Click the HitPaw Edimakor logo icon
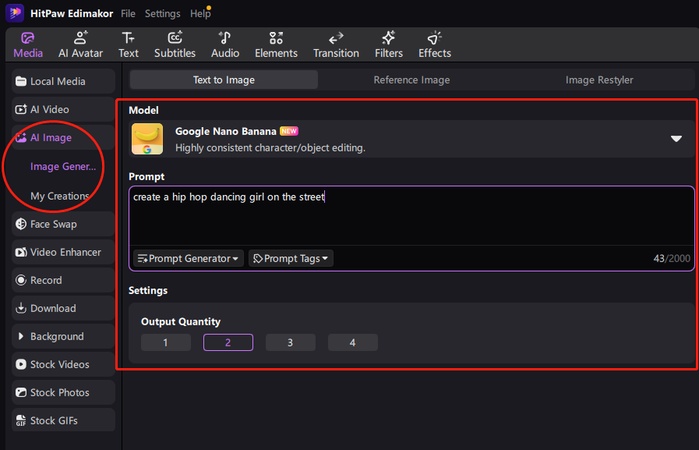The height and width of the screenshot is (450, 699). [x=15, y=13]
